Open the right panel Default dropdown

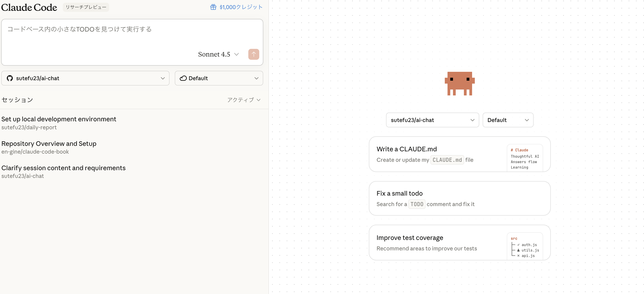(x=508, y=120)
